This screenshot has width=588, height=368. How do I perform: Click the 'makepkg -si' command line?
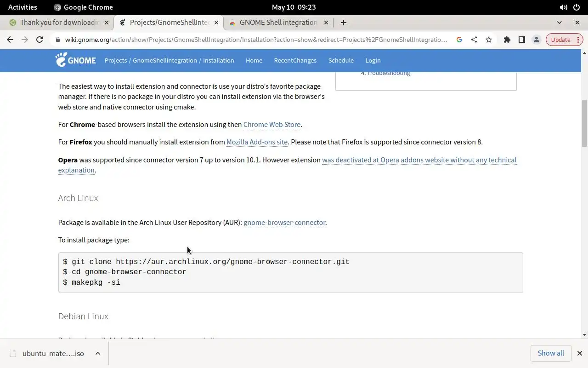click(91, 282)
